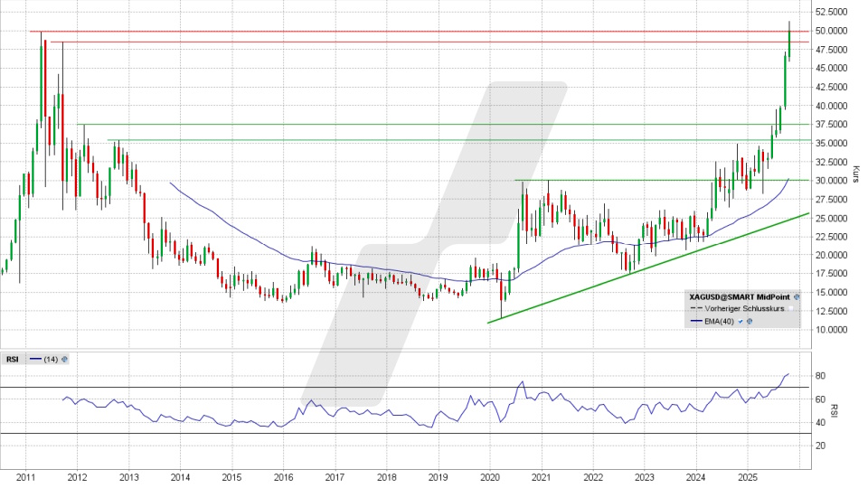Screen dimensions: 868x488
Task: Click the vertical Kurs axis title
Action: tap(855, 171)
